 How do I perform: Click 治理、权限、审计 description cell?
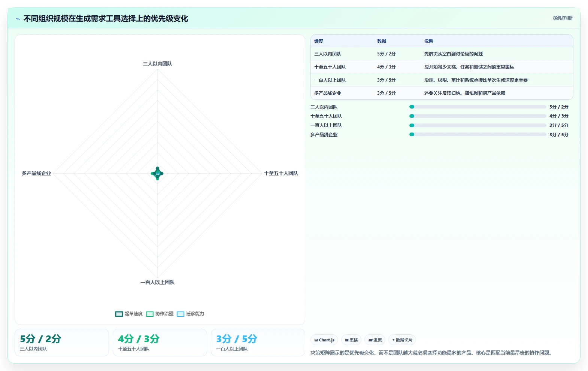click(x=476, y=80)
